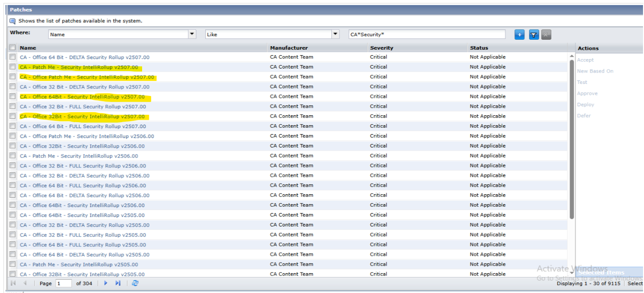Open CA - Office 64Bit - Security IntelliRollup v2505.00
The image size is (644, 293).
(82, 215)
